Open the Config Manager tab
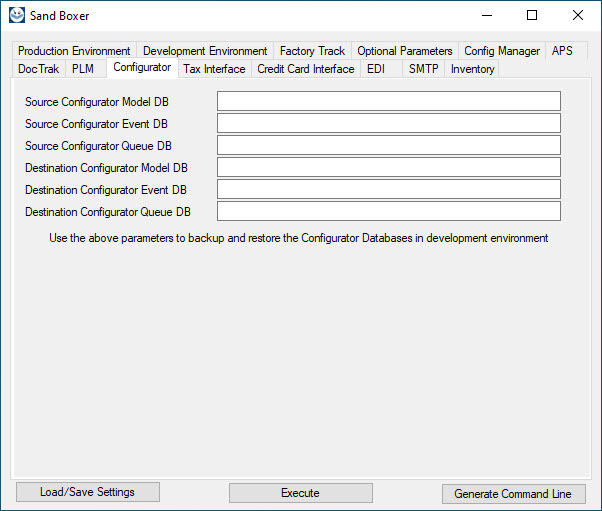 tap(502, 51)
